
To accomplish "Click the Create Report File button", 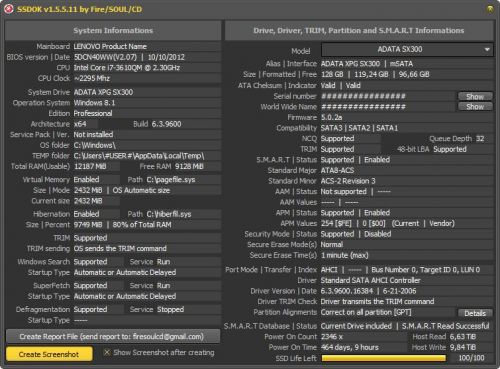I will coord(113,336).
